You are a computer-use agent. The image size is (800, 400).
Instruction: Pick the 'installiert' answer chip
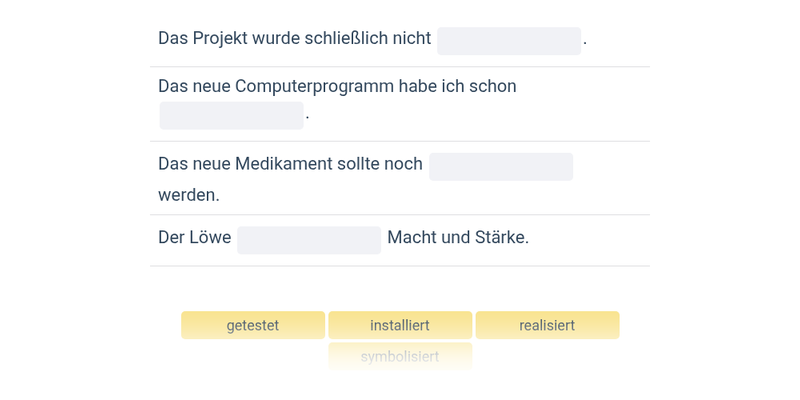(x=400, y=325)
